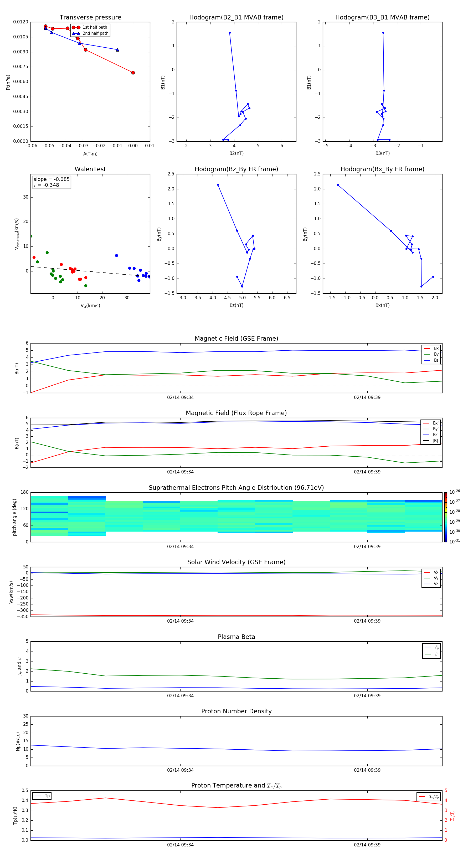This screenshot has height=868, width=473.
Task: Click the 'Bx' entry in GSE legend
Action: (431, 349)
